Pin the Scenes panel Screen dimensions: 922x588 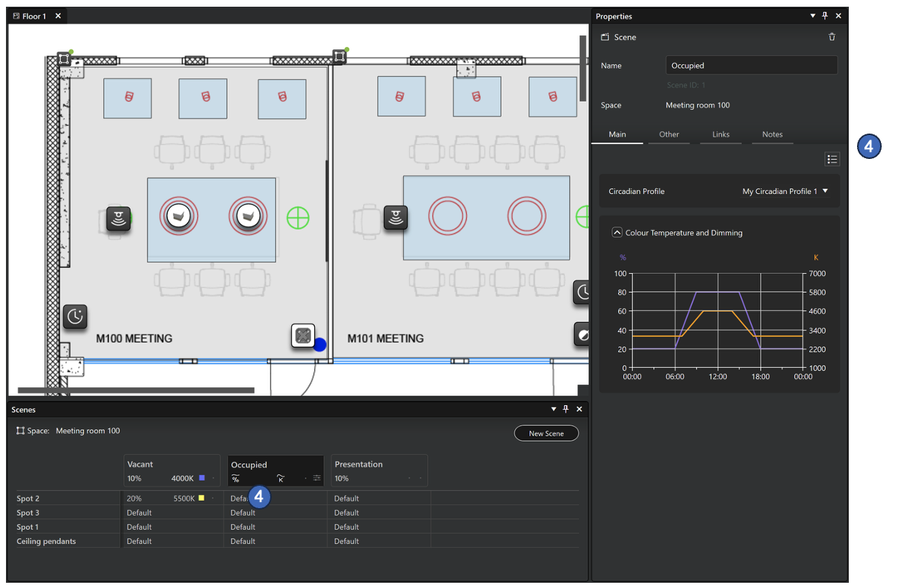(566, 410)
